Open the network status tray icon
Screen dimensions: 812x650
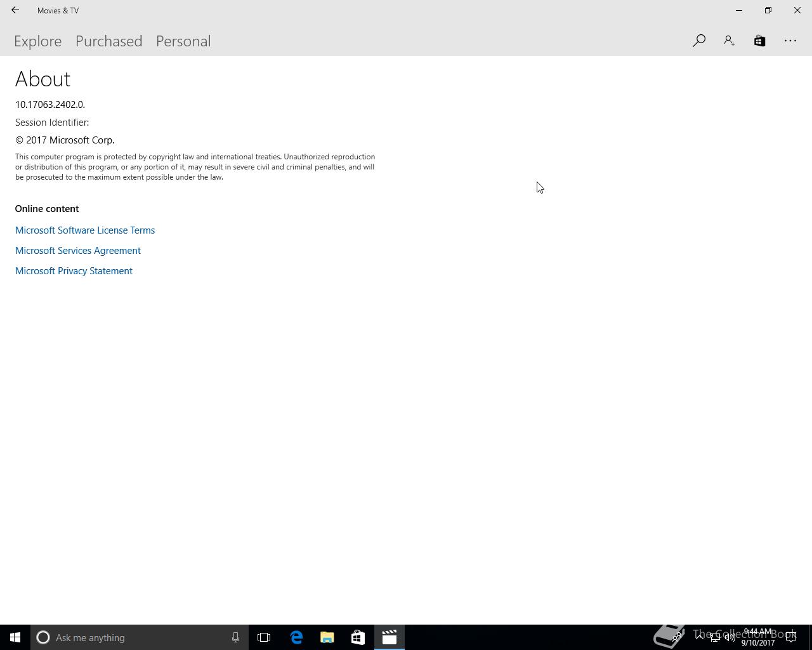[x=714, y=637]
